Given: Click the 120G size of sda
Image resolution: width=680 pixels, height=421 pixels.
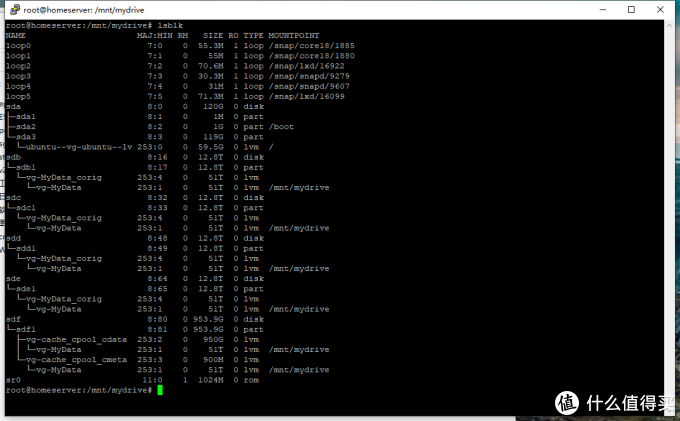Looking at the screenshot, I should click(213, 107).
